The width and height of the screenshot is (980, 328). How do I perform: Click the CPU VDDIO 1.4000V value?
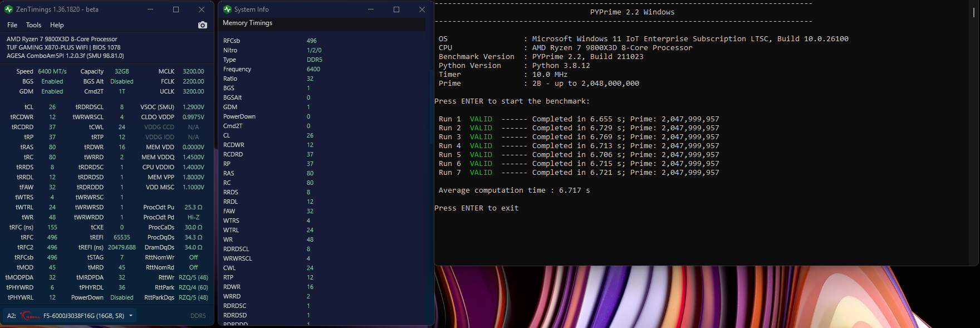193,167
